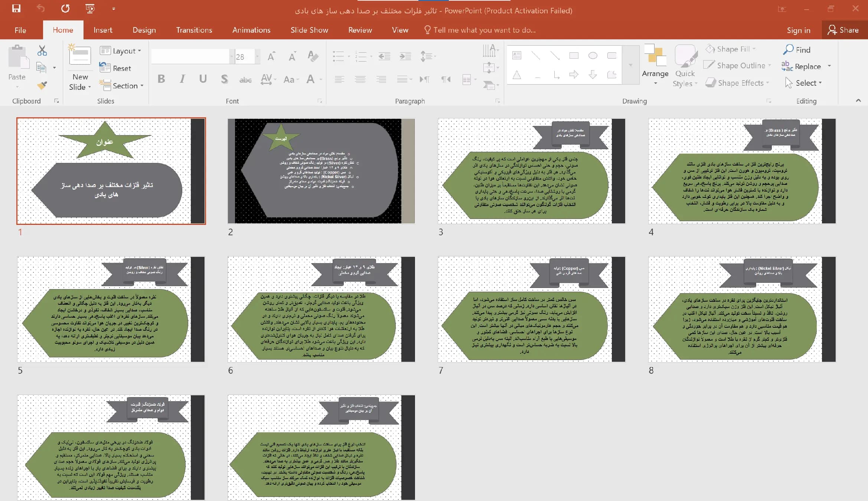
Task: Click the numbered list icon
Action: [x=360, y=56]
